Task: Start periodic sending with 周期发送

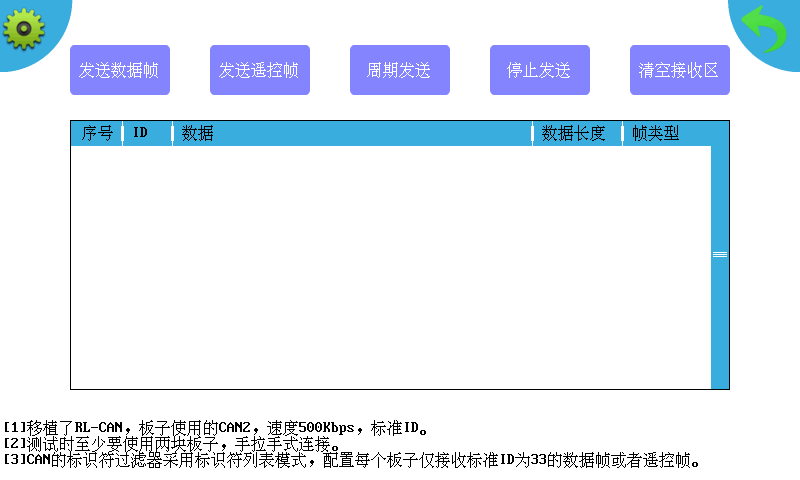Action: click(399, 70)
